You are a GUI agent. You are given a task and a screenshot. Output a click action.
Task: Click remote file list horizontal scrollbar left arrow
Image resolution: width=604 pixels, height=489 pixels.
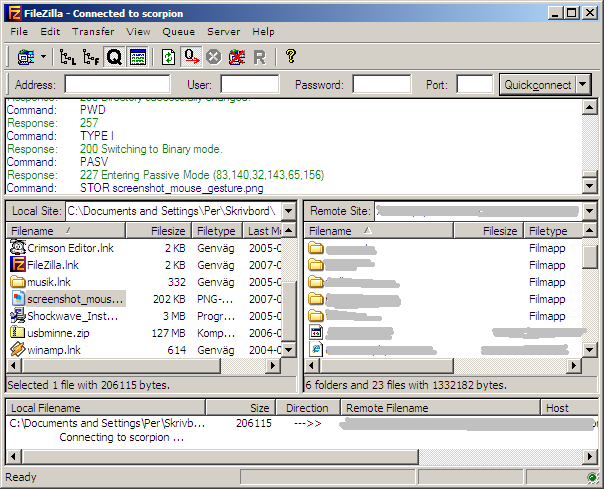312,365
